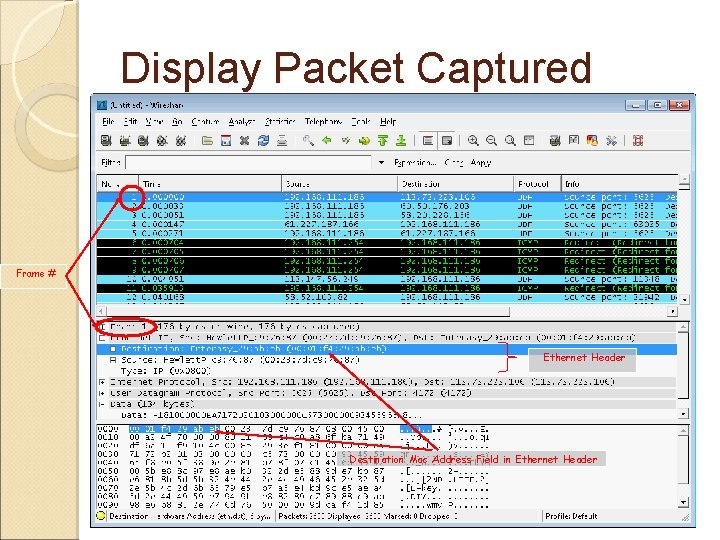Open Preferences tools icon

point(611,141)
